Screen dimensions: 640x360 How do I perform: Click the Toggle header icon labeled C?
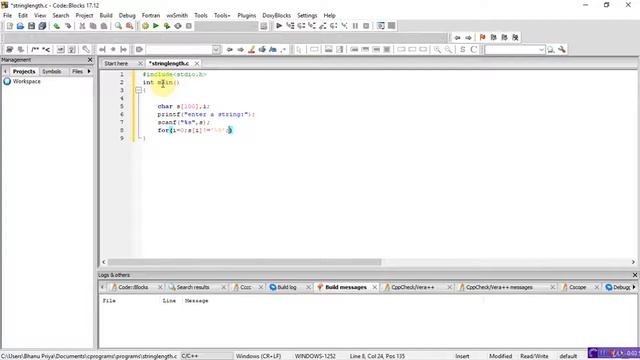[x=473, y=49]
